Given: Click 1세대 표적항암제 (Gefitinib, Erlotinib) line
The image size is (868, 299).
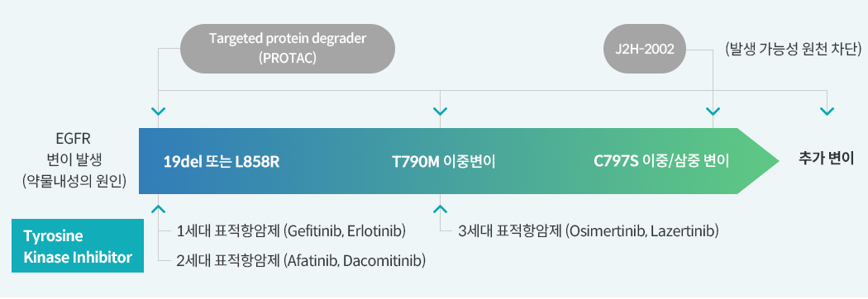Looking at the screenshot, I should click(x=292, y=230).
